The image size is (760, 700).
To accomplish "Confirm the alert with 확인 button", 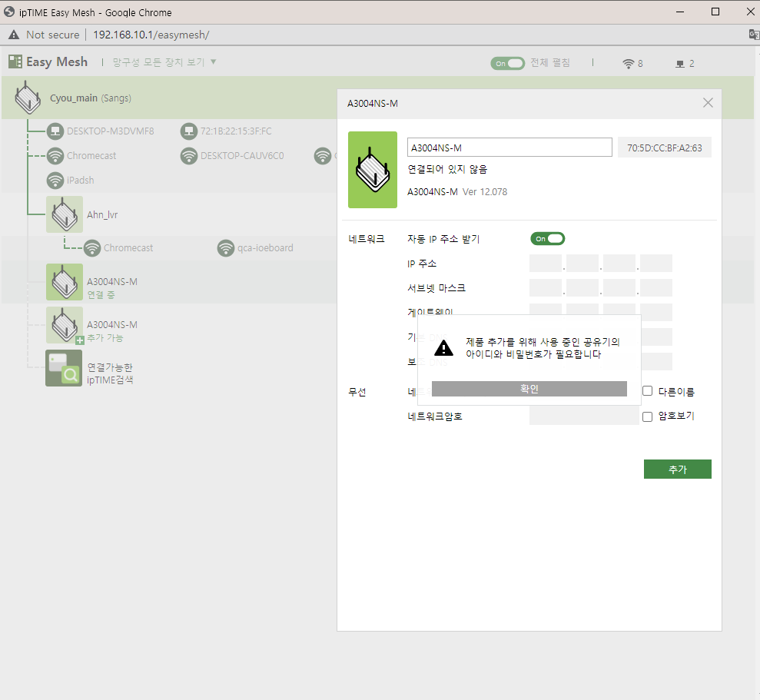I will click(529, 389).
